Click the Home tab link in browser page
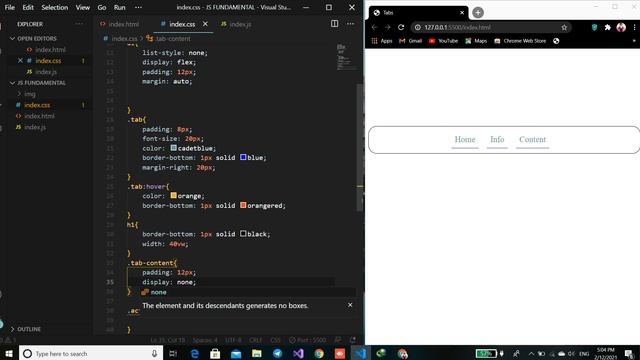This screenshot has height=360, width=640. coord(464,140)
